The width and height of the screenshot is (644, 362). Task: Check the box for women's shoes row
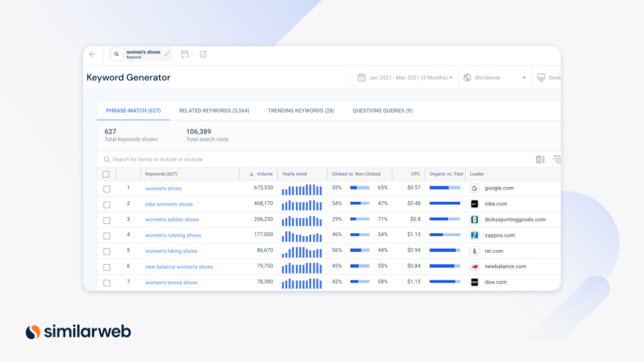pyautogui.click(x=107, y=189)
